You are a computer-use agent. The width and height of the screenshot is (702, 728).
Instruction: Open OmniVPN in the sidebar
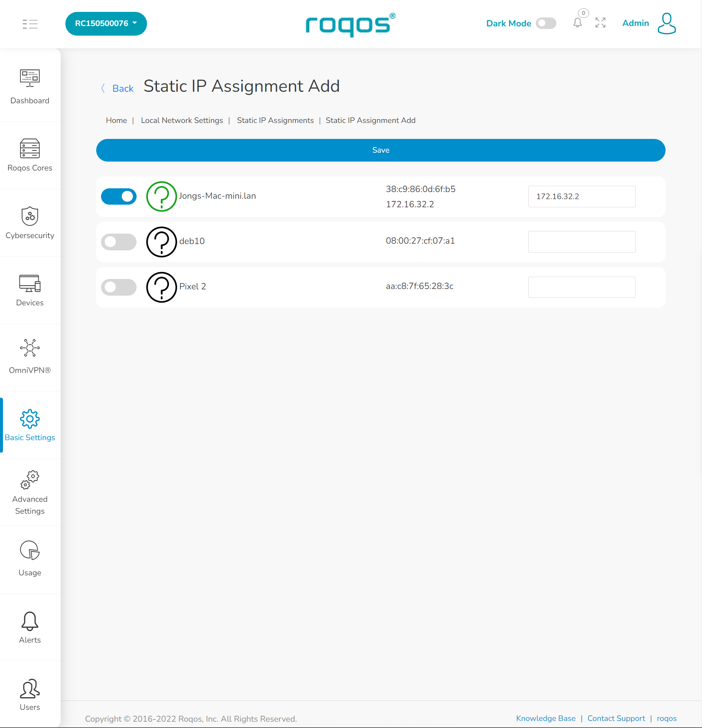30,357
